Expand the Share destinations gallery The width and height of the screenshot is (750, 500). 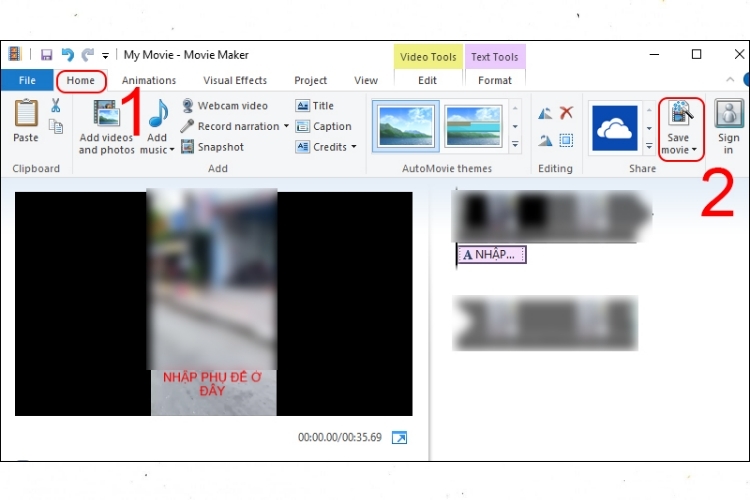tap(649, 146)
